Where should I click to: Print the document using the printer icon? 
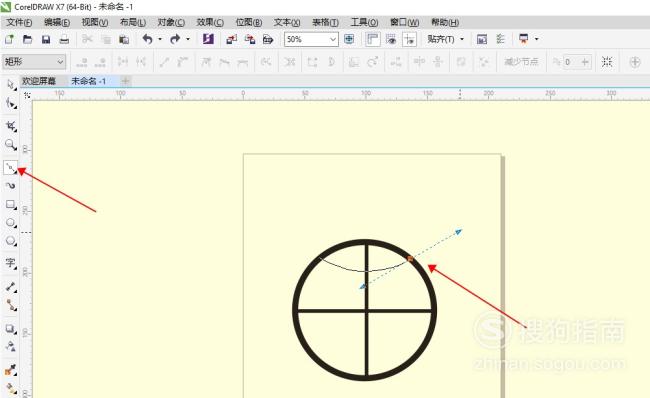[x=64, y=39]
